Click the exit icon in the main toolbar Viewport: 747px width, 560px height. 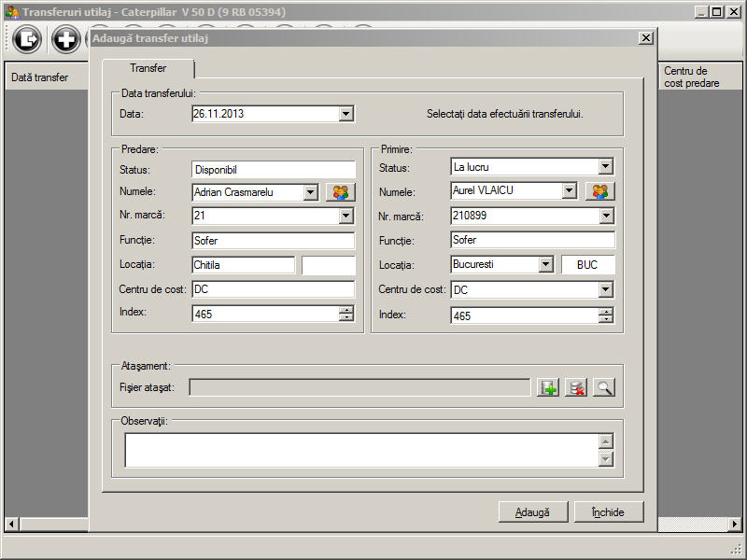click(x=27, y=39)
